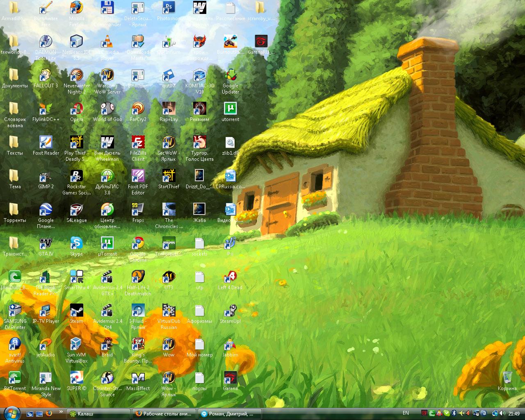
Task: Open VirtualDub Russian shortcut
Action: (x=169, y=317)
